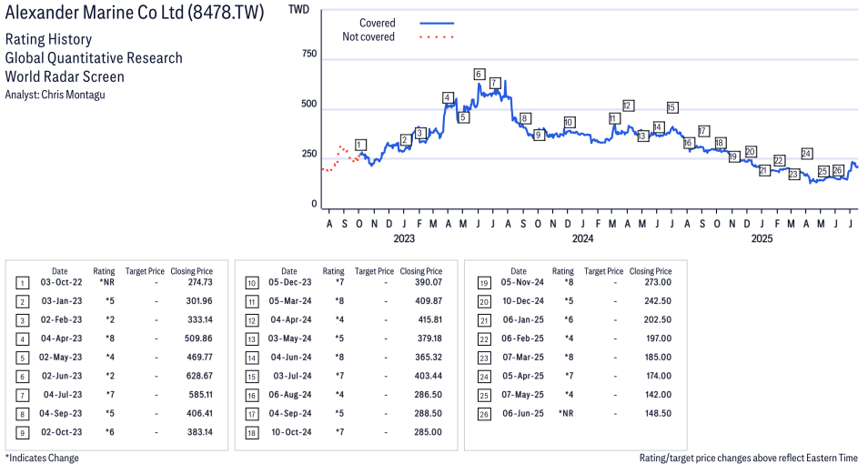Click the 750 y-axis value

click(309, 54)
